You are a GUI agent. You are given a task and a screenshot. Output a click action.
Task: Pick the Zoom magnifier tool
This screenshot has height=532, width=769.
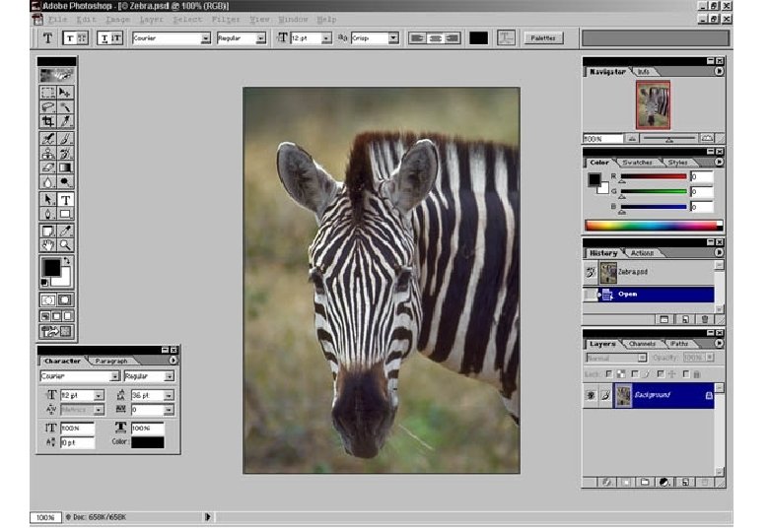point(65,244)
